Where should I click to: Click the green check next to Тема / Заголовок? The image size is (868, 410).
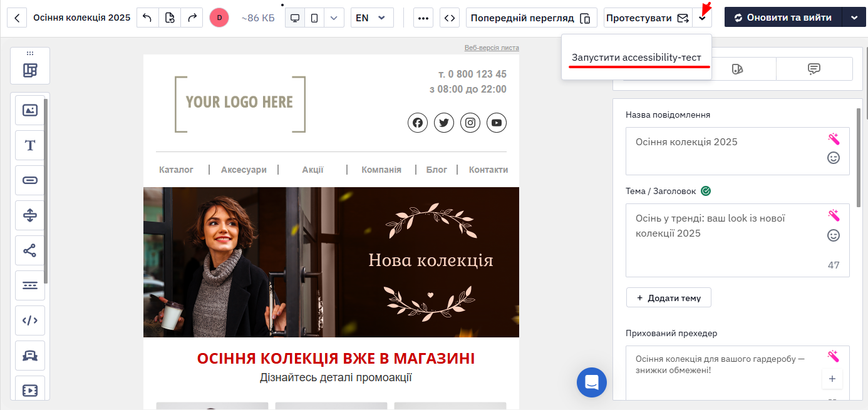pos(706,191)
